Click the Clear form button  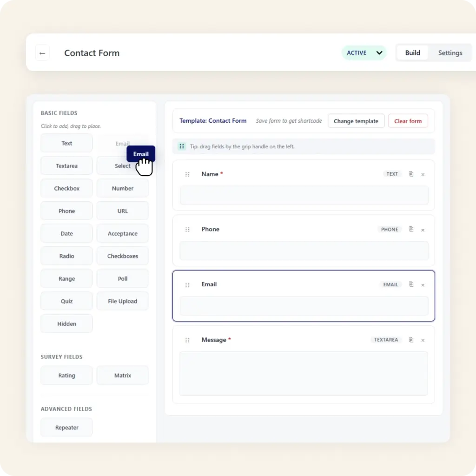coord(408,121)
